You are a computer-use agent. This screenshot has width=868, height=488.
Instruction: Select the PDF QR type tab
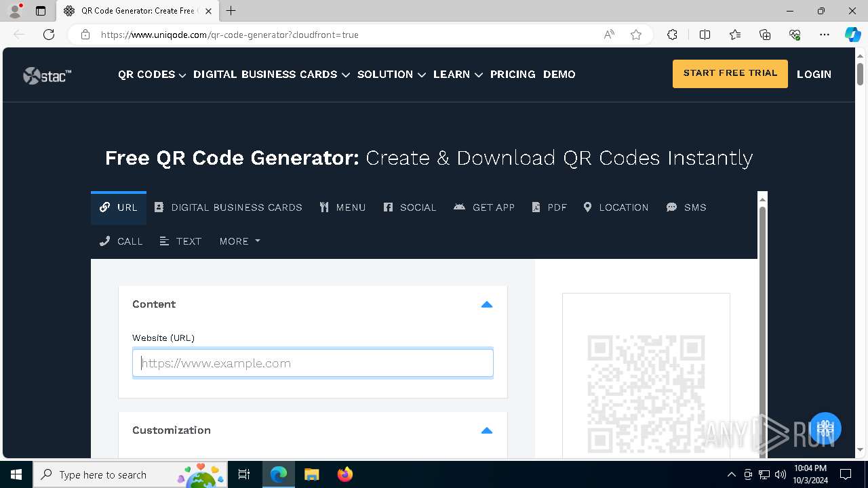pyautogui.click(x=549, y=207)
